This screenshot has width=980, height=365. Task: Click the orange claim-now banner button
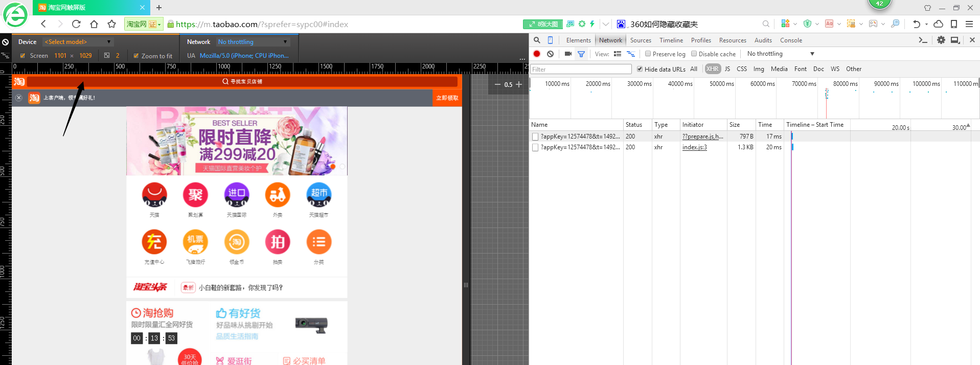(447, 98)
